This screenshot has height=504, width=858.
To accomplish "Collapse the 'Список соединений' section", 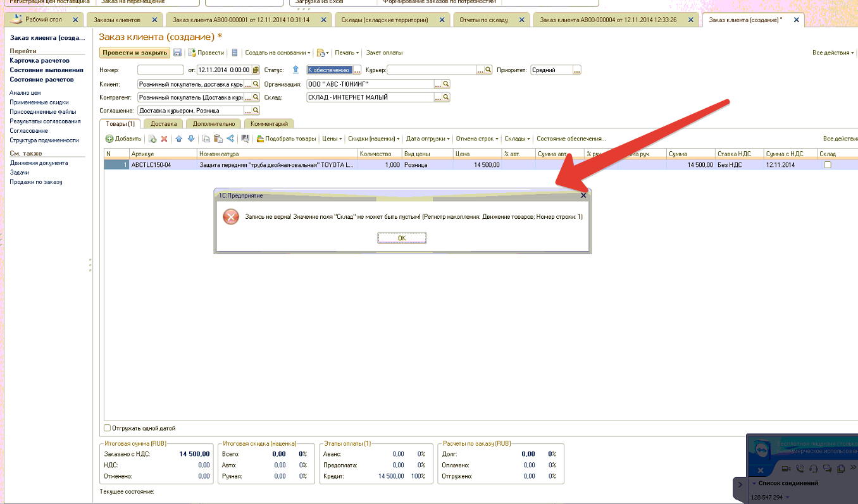I will point(754,483).
